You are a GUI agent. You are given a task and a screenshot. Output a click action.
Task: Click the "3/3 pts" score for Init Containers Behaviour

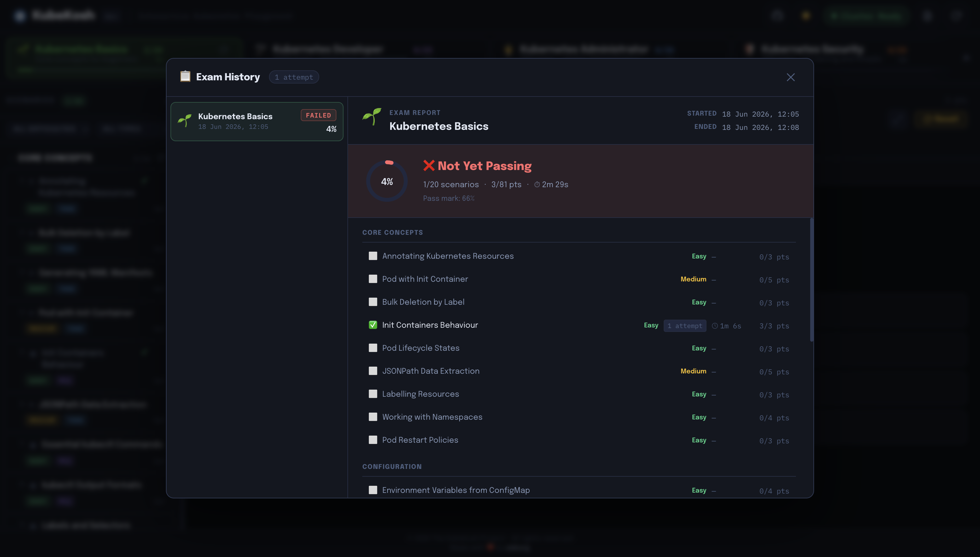[x=774, y=326]
